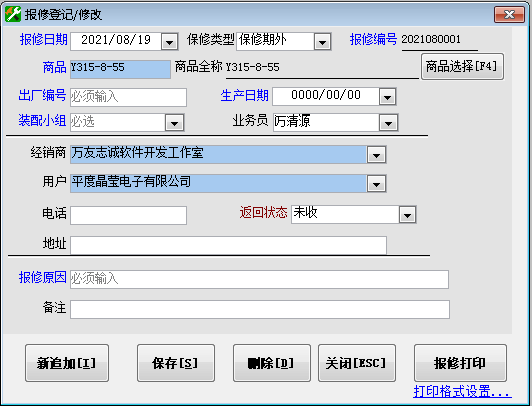This screenshot has width=532, height=406.
Task: Click the 装配小组 label
Action: (x=42, y=120)
